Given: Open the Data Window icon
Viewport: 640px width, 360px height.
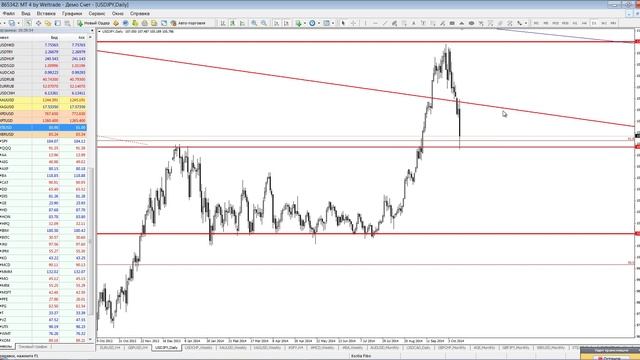Looking at the screenshot, I should pyautogui.click(x=38, y=23).
